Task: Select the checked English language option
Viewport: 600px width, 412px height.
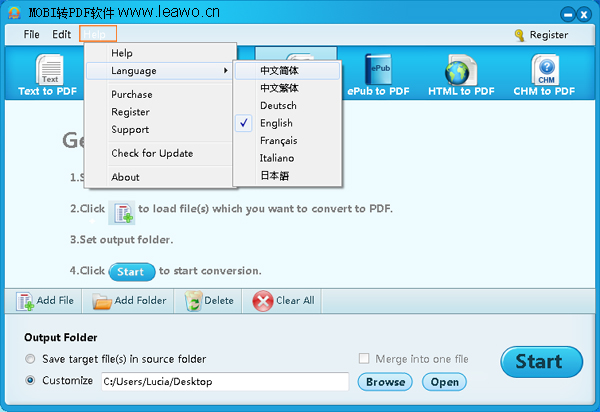Action: coord(276,123)
